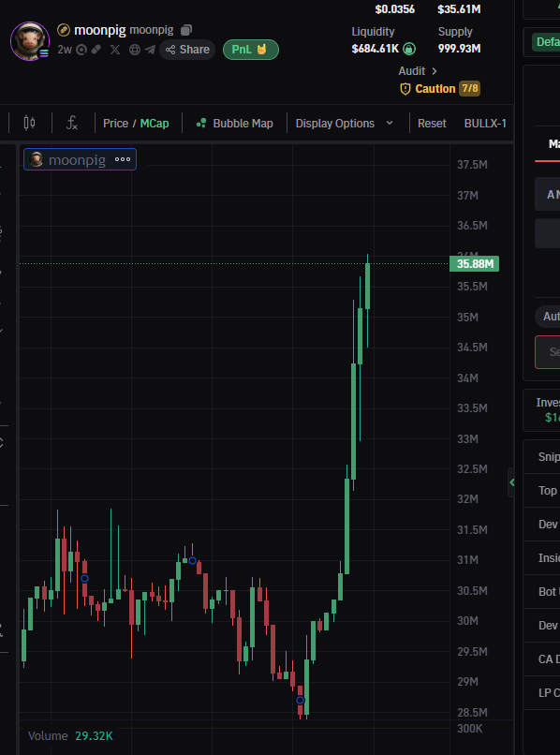560x755 pixels.
Task: Open the Telegram paper-plane icon
Action: click(x=150, y=50)
